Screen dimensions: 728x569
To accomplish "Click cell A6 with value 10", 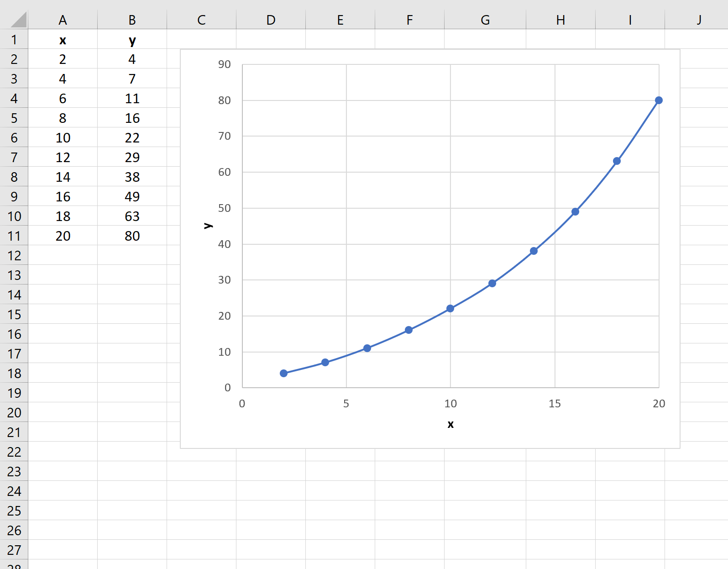I will tap(63, 137).
